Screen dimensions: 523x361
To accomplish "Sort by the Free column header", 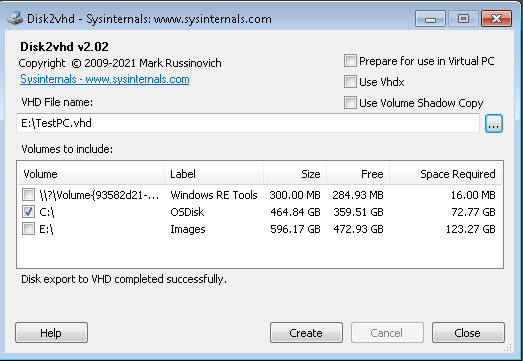I will coord(358,174).
